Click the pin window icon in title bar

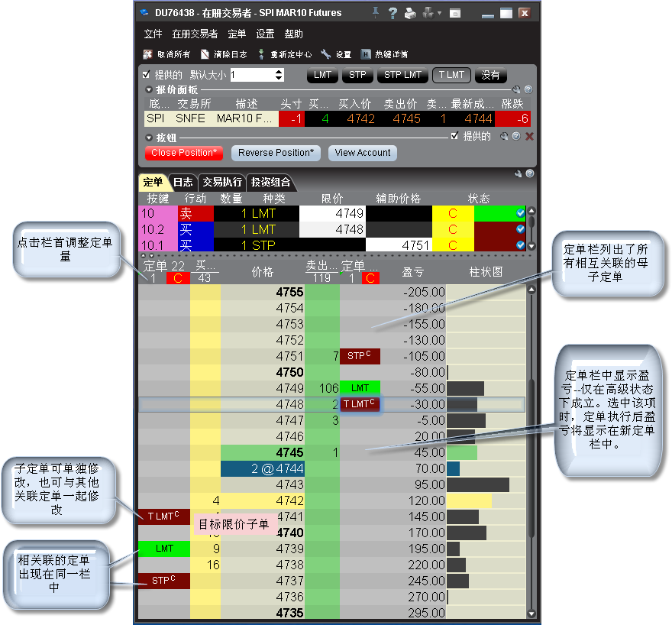click(x=375, y=13)
